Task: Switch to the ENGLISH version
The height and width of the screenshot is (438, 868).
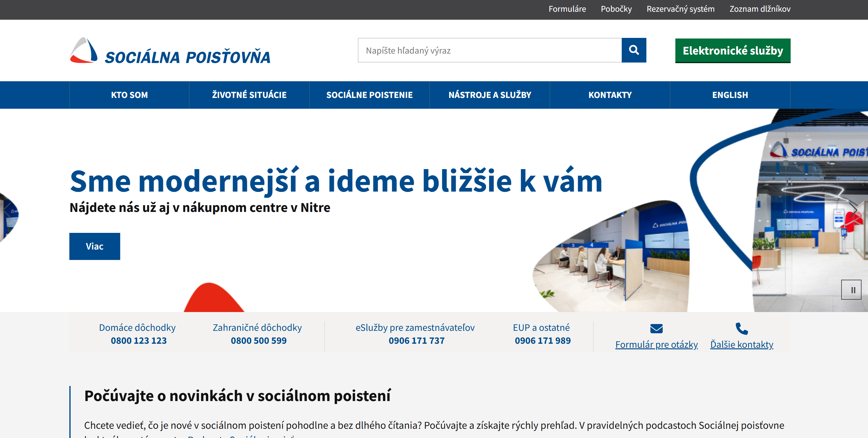Action: 730,95
